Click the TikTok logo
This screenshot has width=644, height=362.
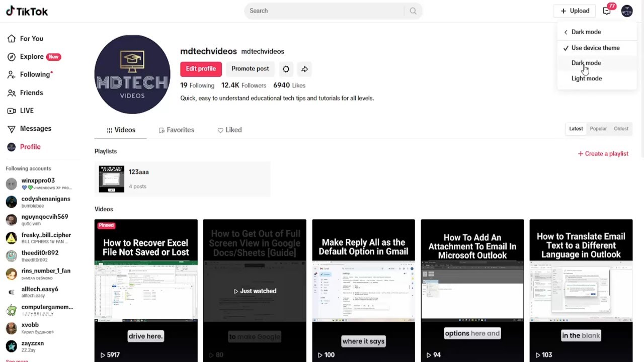(x=27, y=11)
